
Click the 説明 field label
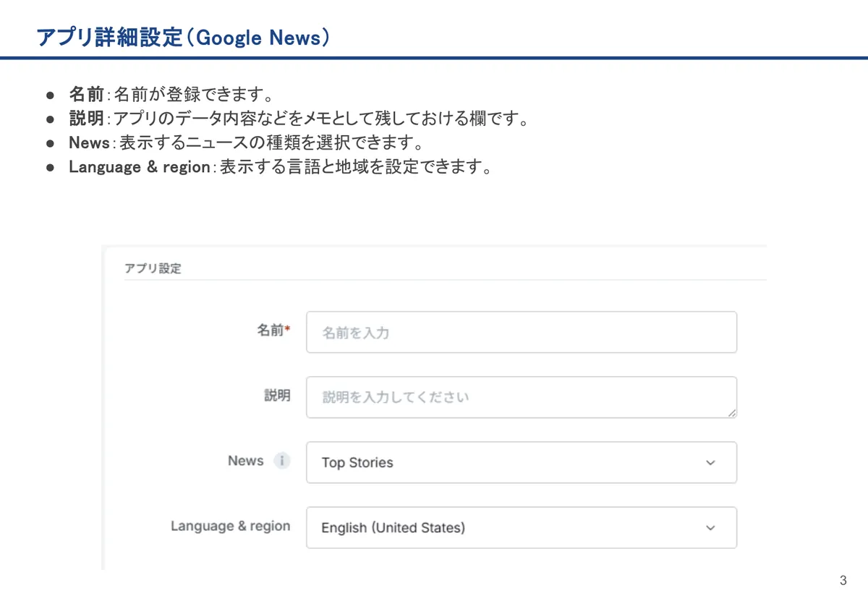coord(277,396)
